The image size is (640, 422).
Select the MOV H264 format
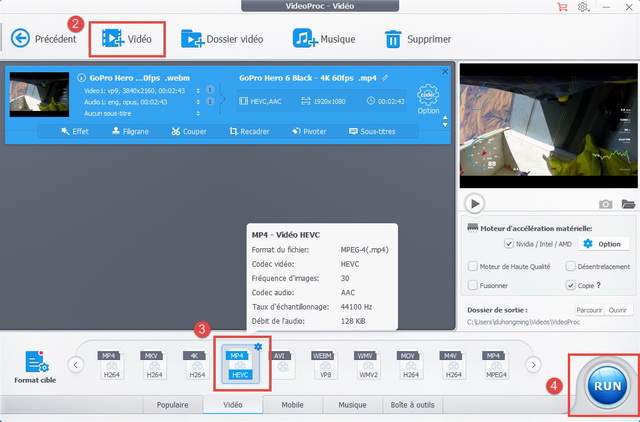[411, 364]
